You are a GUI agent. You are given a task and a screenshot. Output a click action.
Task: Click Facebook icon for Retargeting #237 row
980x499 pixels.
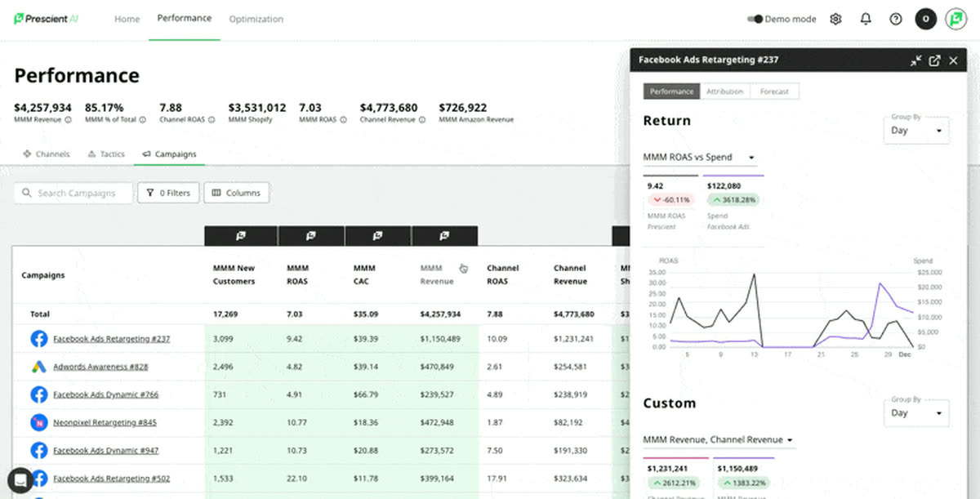[x=38, y=338]
